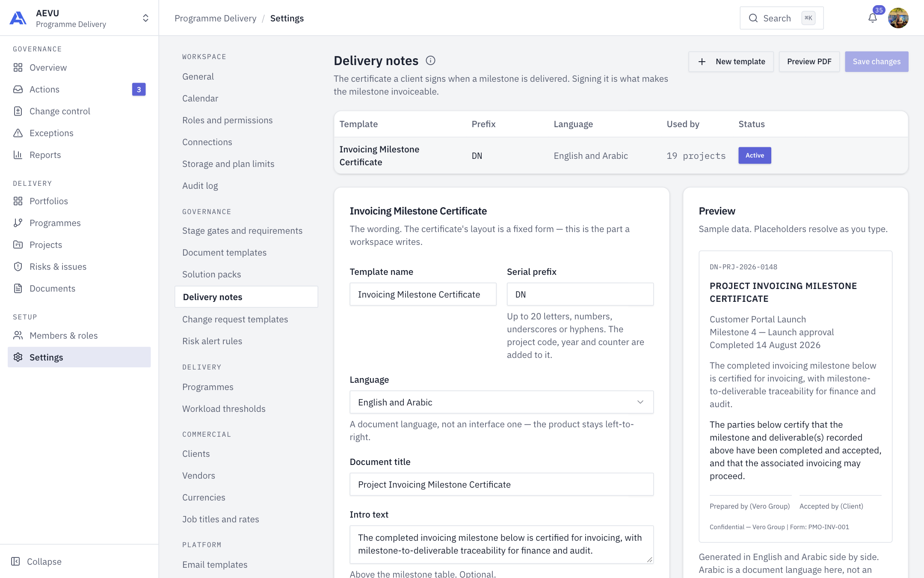Open Calendar settings
The width and height of the screenshot is (924, 578).
[200, 98]
